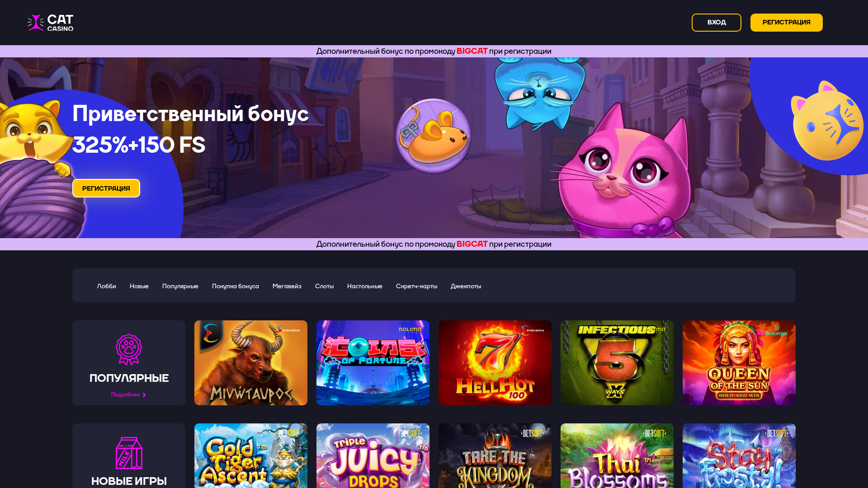
Task: Click the НОВЫЕ ИГРЫ section title
Action: point(129,481)
